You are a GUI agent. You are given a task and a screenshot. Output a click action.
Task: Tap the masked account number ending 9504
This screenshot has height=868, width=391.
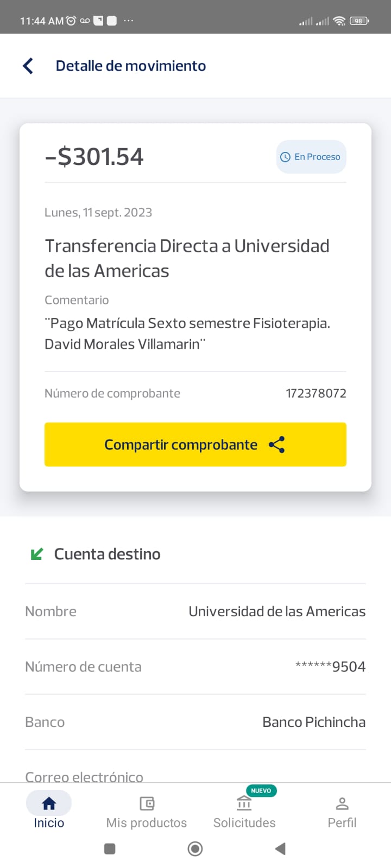330,667
